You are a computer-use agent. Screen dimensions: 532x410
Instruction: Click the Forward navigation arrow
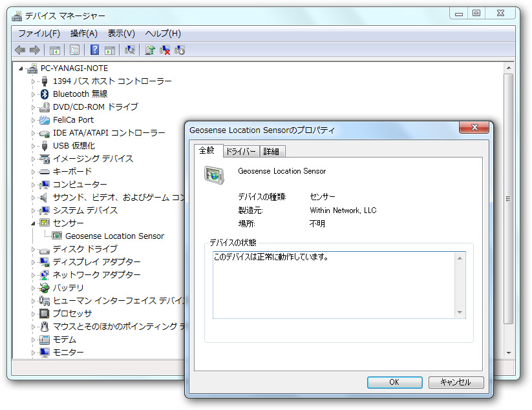point(34,50)
